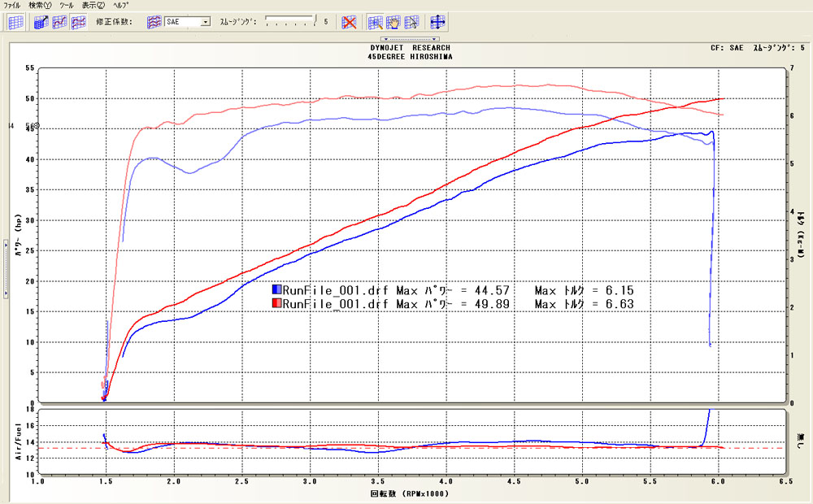Activate the magnifier zoom tool
The image size is (813, 504).
375,22
